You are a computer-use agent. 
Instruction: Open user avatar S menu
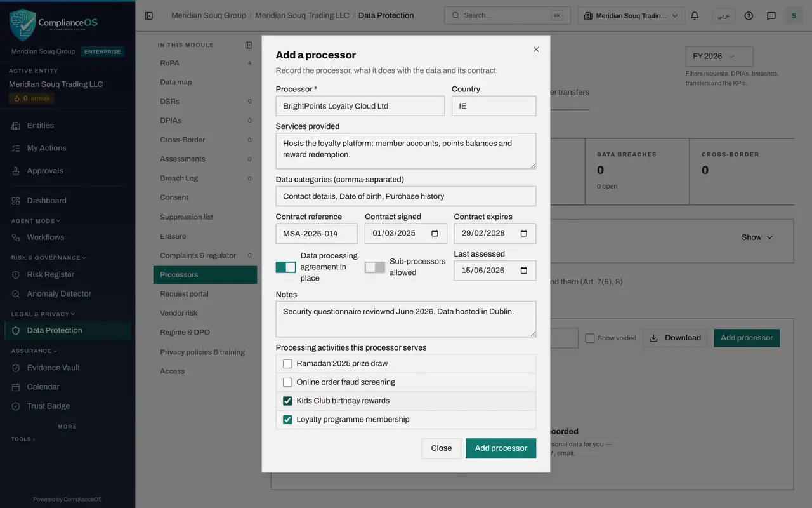[x=794, y=16]
